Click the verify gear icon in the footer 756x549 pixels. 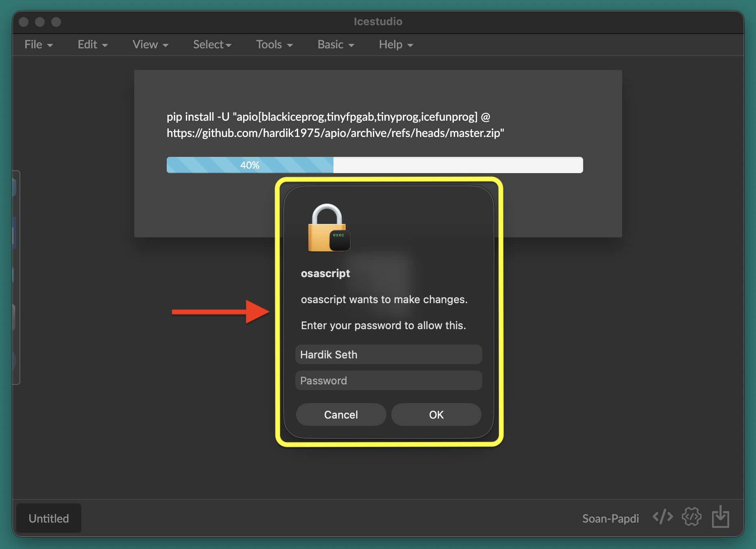(692, 517)
